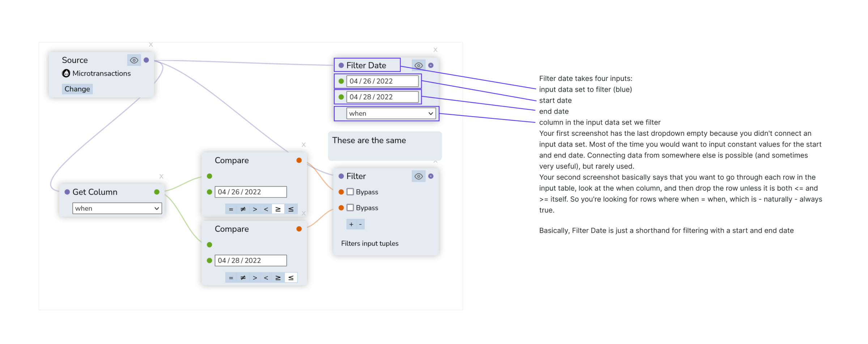Image resolution: width=868 pixels, height=344 pixels.
Task: Click the Change button on the Source node
Action: (x=77, y=89)
